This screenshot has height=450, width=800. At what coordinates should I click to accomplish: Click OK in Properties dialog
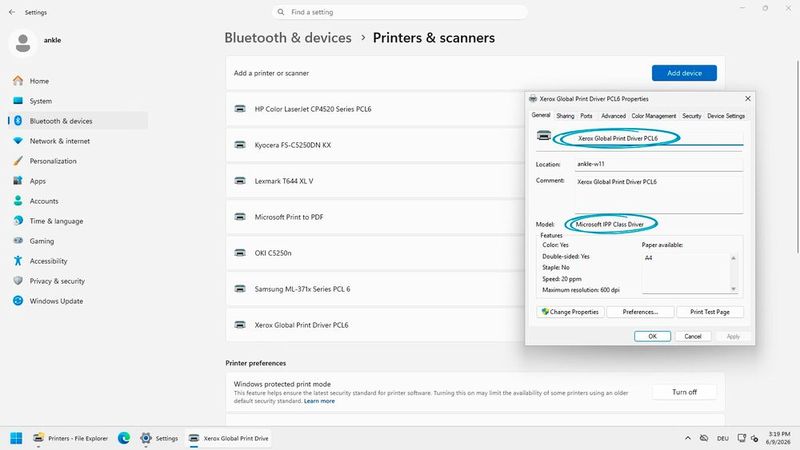653,336
